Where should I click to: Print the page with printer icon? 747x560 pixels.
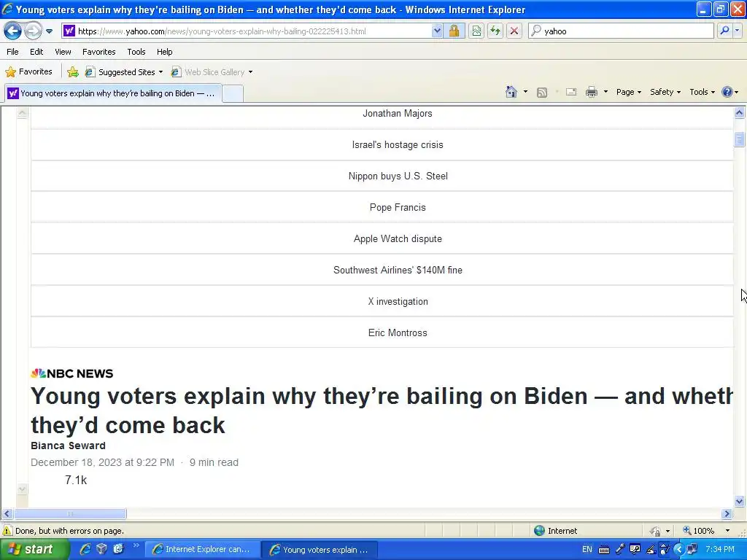591,92
